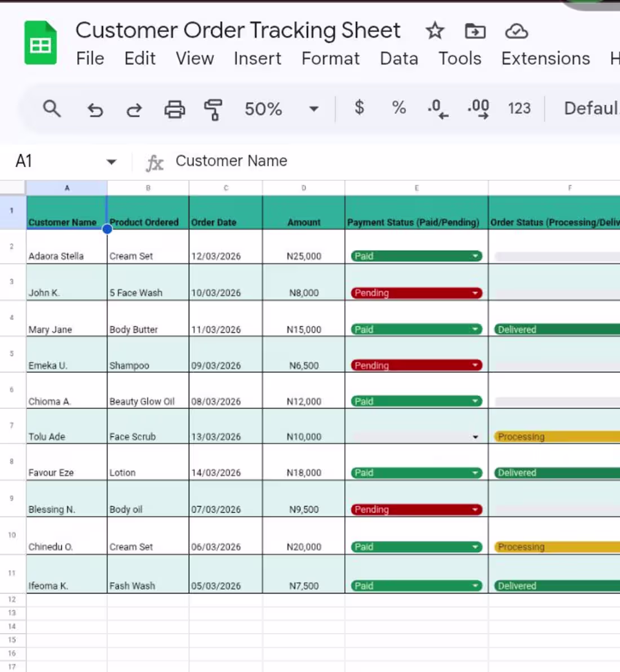Open the Data menu
This screenshot has height=672, width=620.
398,58
